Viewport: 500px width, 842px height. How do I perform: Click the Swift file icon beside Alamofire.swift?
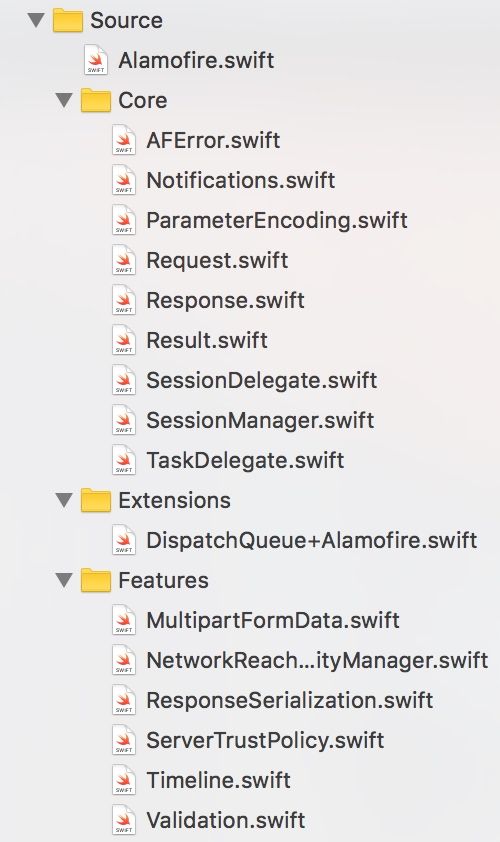(x=96, y=60)
